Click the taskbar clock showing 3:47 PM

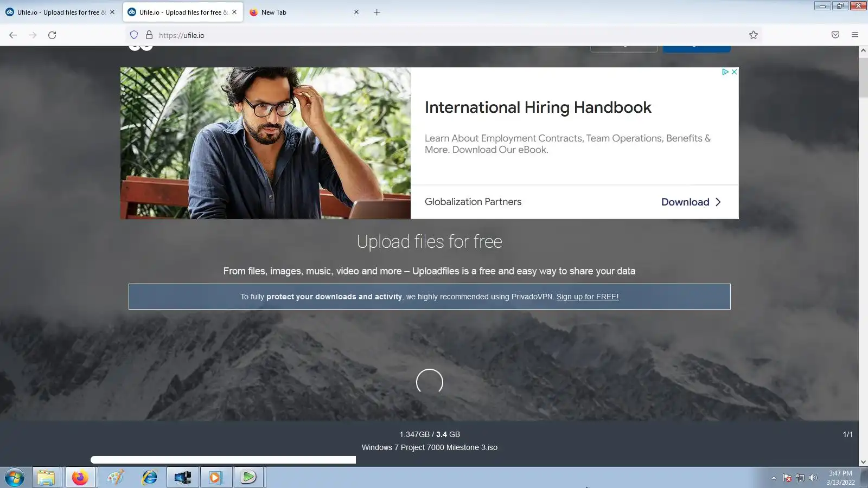[x=840, y=478]
